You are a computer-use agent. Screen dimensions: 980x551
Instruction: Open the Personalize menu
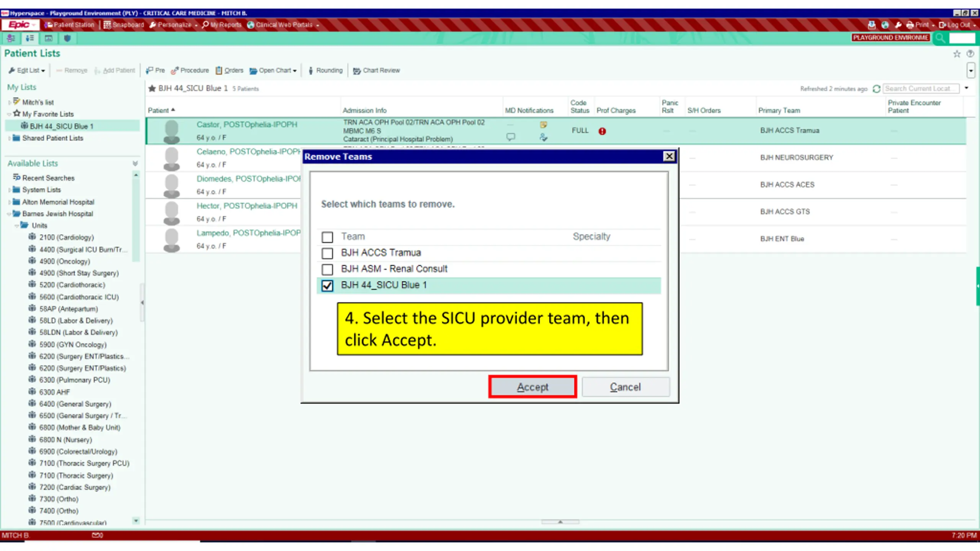pyautogui.click(x=173, y=25)
